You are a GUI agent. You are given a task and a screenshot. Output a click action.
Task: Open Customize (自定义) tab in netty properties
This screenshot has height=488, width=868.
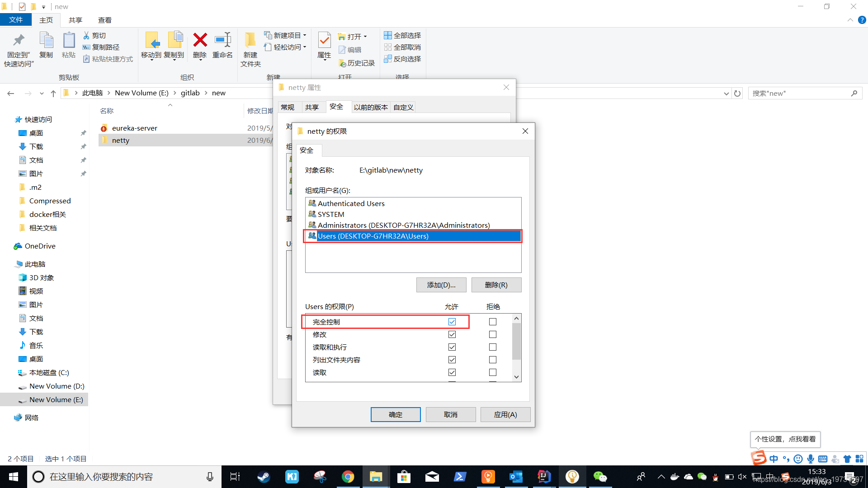[403, 108]
